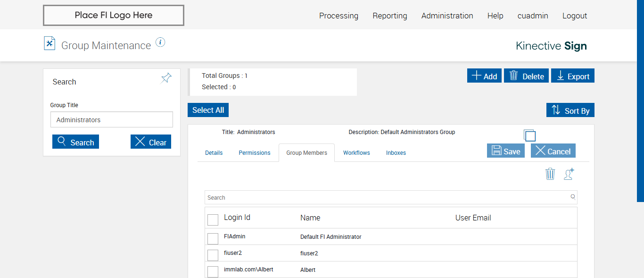Click the add user icon
The width and height of the screenshot is (644, 278).
[x=569, y=174]
